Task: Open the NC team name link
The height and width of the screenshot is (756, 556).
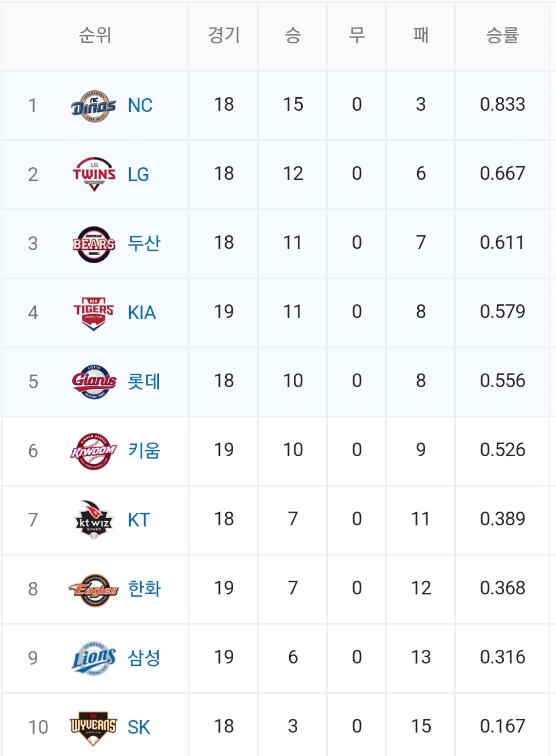Action: tap(140, 106)
